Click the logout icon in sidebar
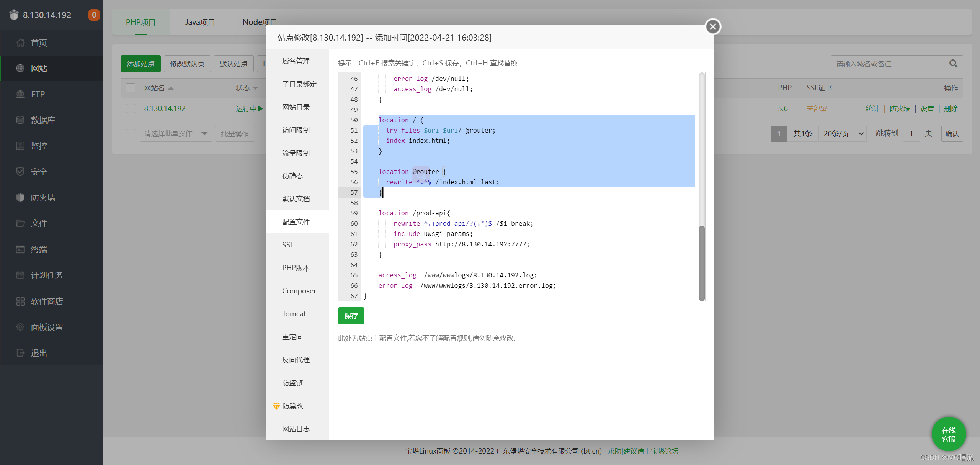 pyautogui.click(x=20, y=353)
